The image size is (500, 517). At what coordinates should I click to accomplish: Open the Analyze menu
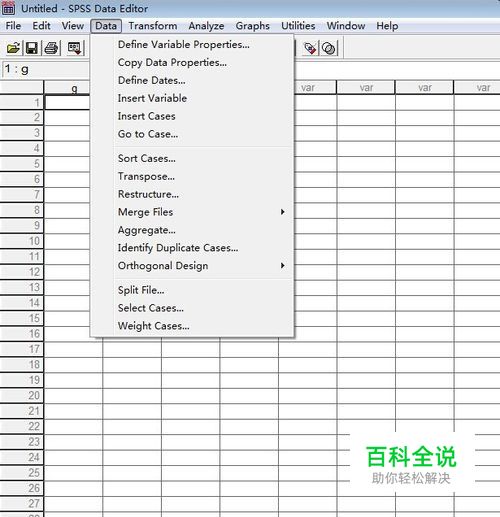206,26
